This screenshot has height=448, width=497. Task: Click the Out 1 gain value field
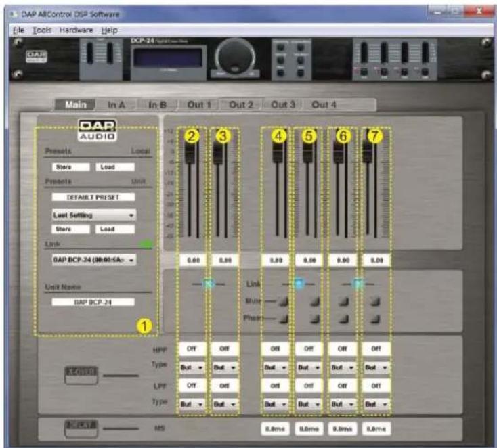(276, 260)
